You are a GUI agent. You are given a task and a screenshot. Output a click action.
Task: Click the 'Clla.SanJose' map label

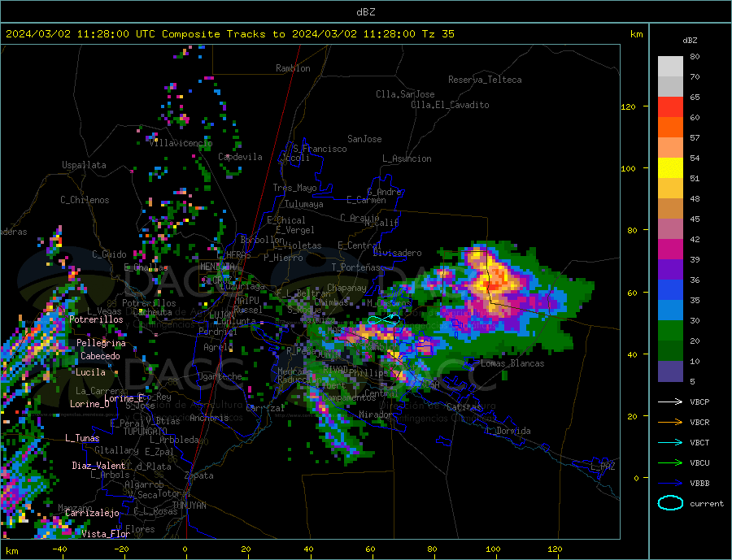coord(405,94)
